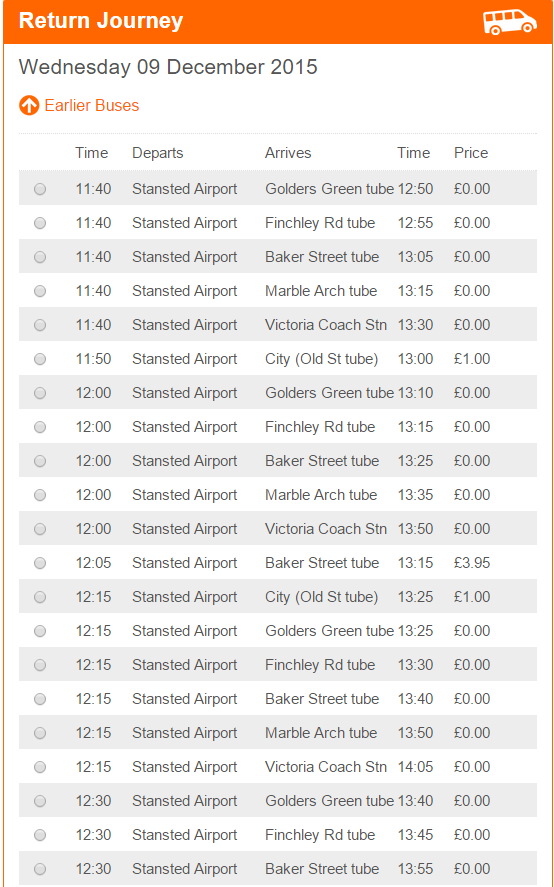The width and height of the screenshot is (554, 887).
Task: Select the 12:05 Baker Street bus costing £3.95
Action: pyautogui.click(x=40, y=563)
